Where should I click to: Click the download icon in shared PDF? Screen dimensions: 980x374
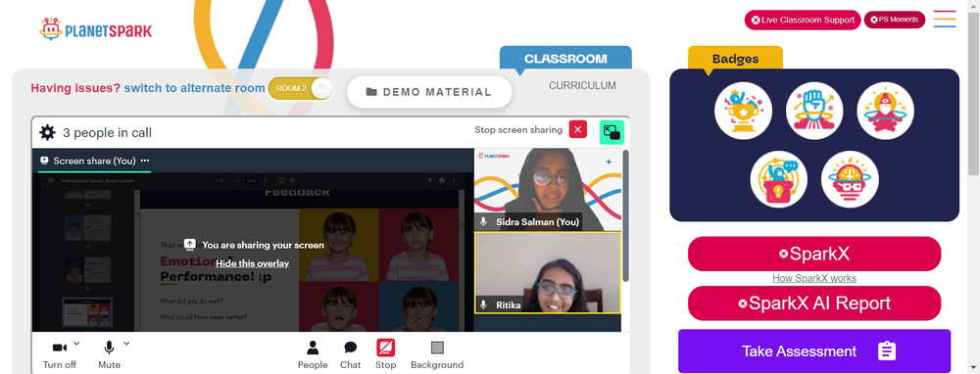coord(430,180)
